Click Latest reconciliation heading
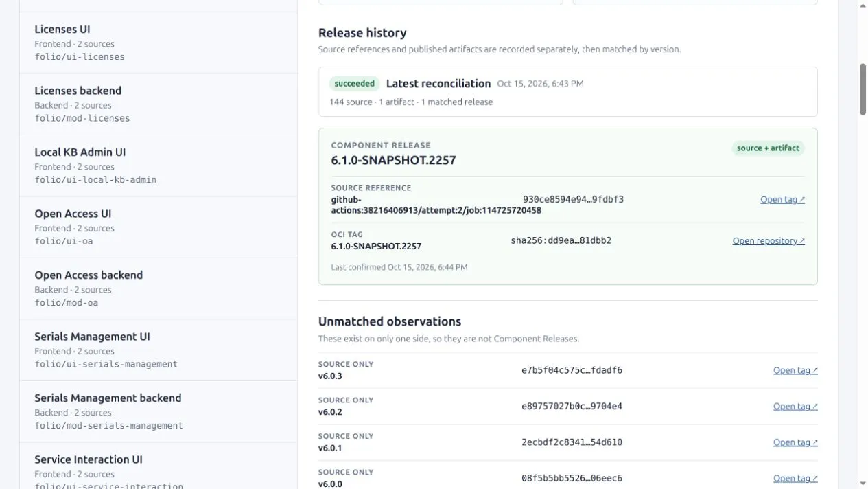 click(438, 84)
